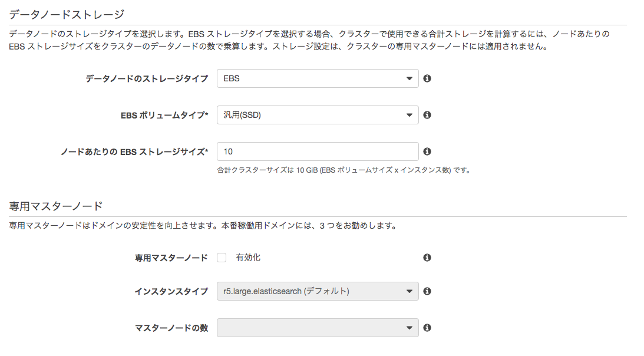Click info icon for data node storage type

coord(427,78)
